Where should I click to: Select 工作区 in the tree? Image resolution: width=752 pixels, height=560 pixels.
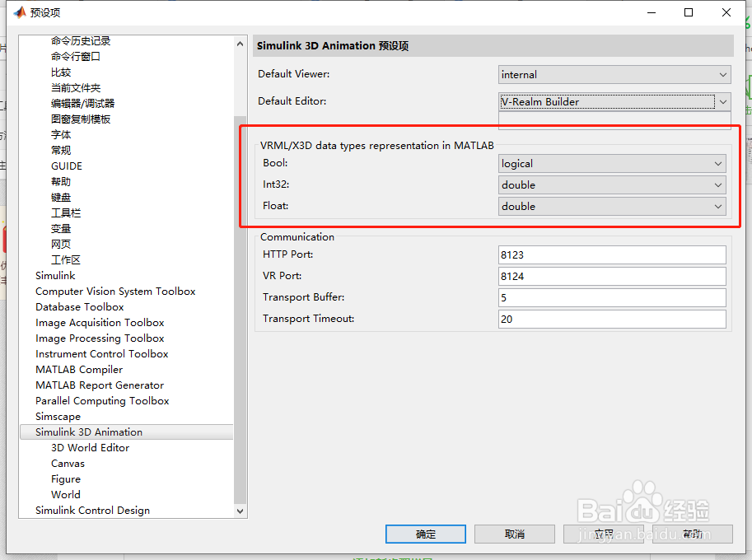[x=66, y=260]
